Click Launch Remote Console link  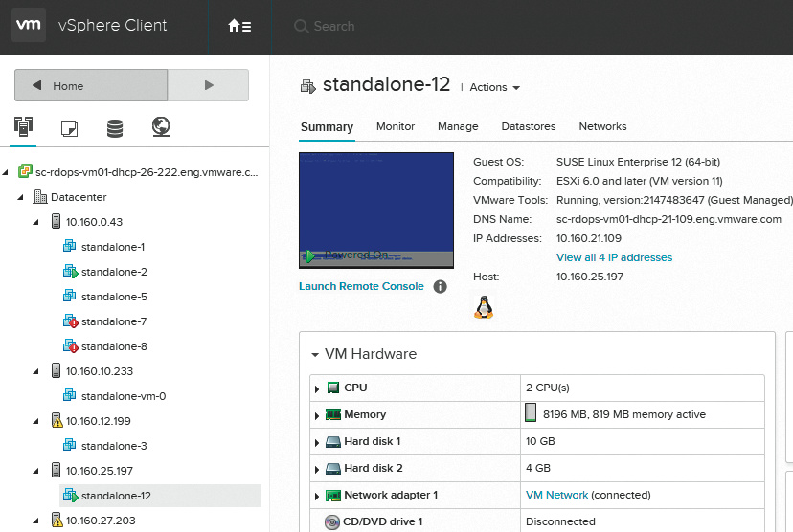(x=361, y=286)
